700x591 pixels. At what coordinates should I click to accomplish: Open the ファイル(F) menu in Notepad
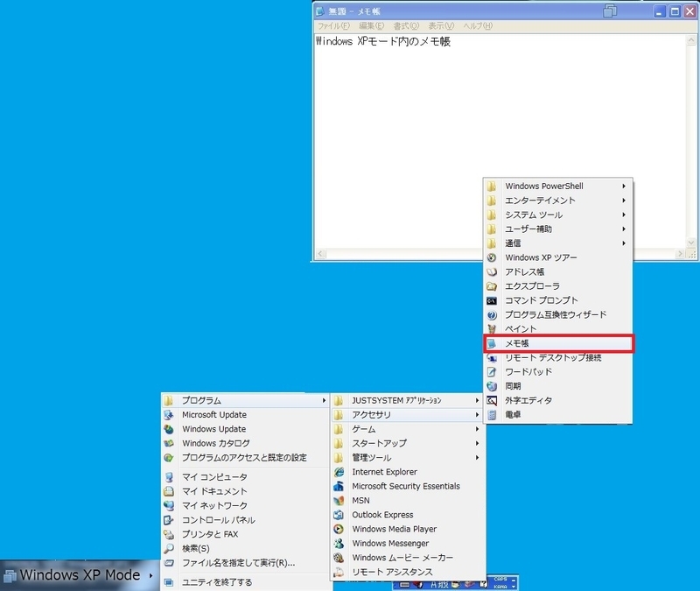click(333, 26)
